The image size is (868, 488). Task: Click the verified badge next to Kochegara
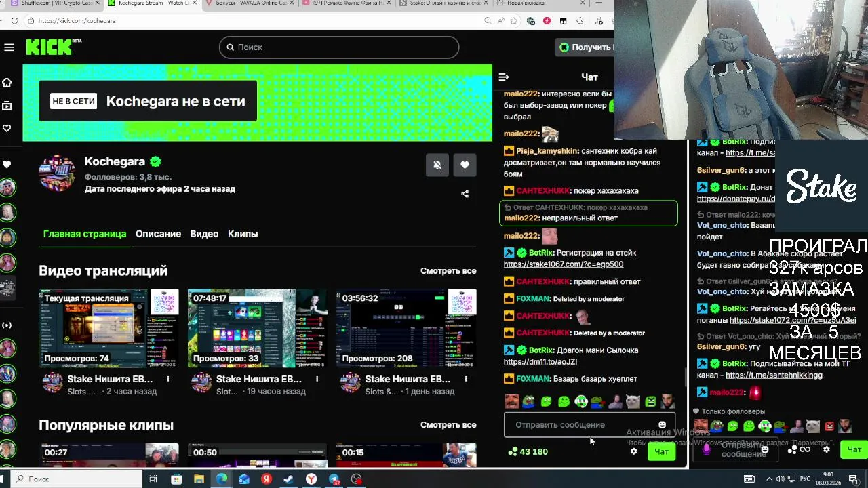(155, 162)
